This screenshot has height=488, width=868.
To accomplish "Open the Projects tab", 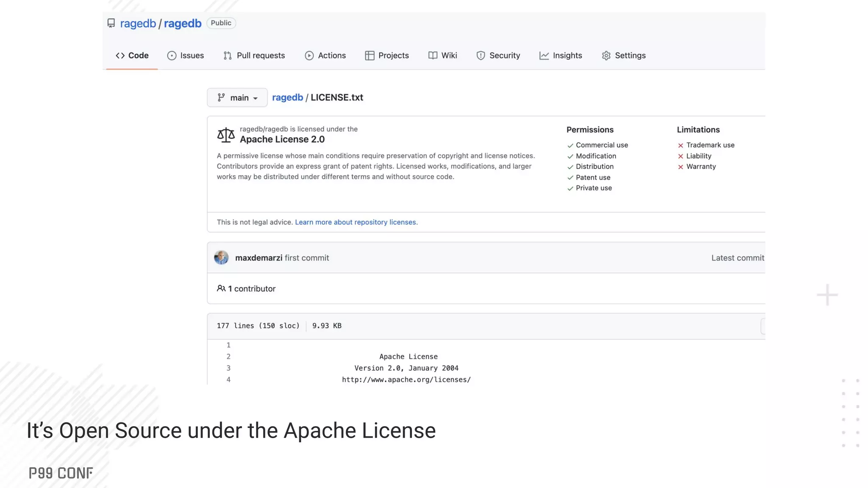I will click(x=387, y=55).
